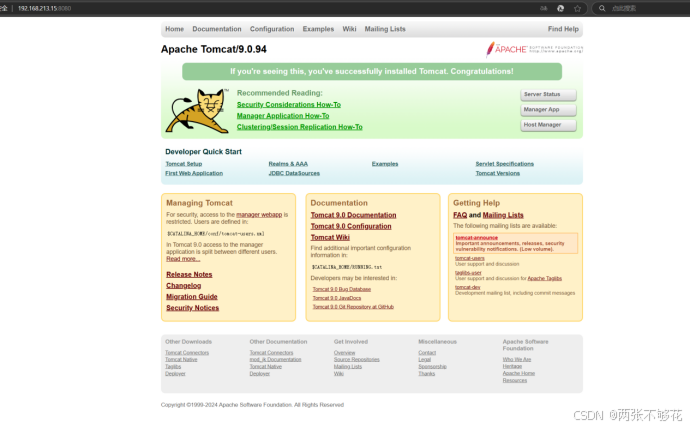
Task: Open Contact under Miscellaneous
Action: [x=427, y=353]
